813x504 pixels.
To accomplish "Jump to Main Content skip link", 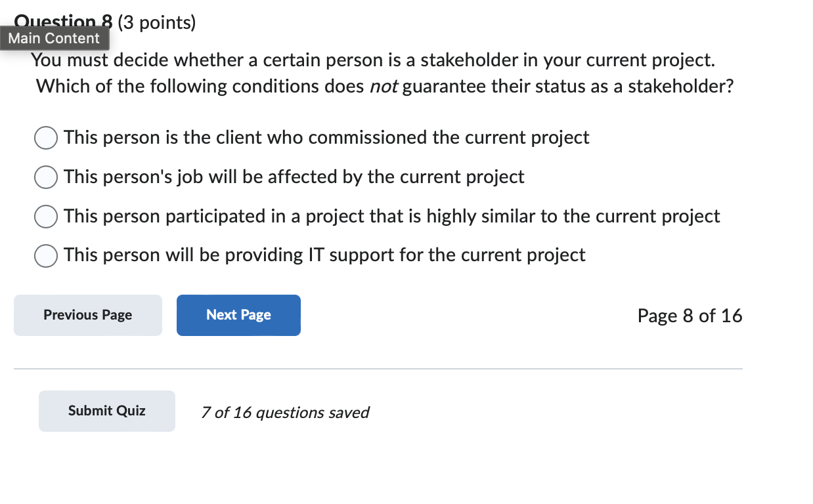I will pos(55,38).
